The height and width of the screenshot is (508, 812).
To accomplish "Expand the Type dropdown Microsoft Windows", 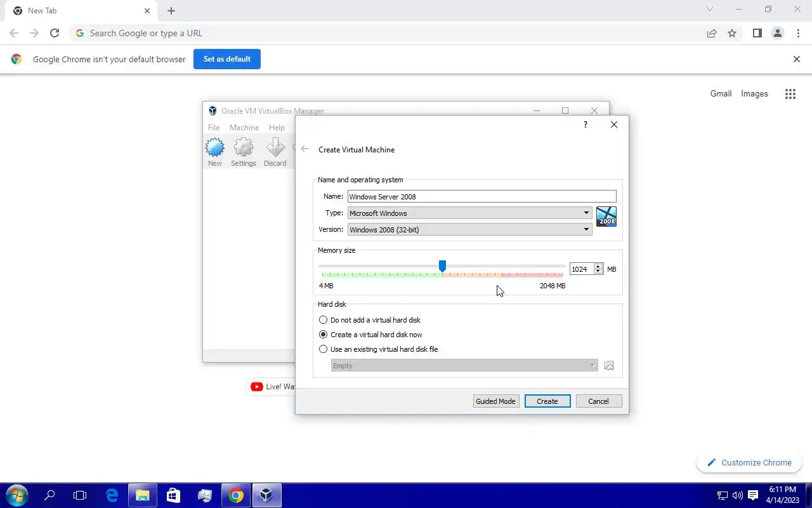I will click(470, 213).
